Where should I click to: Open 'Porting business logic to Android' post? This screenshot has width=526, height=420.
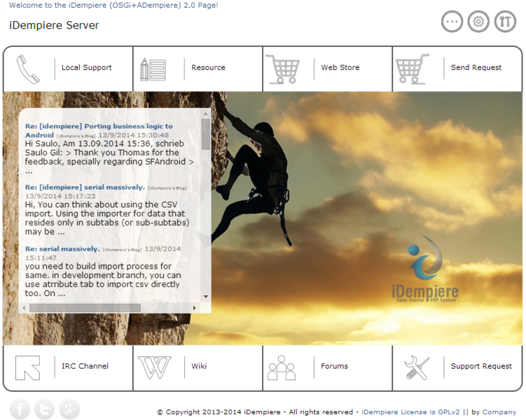(x=98, y=127)
